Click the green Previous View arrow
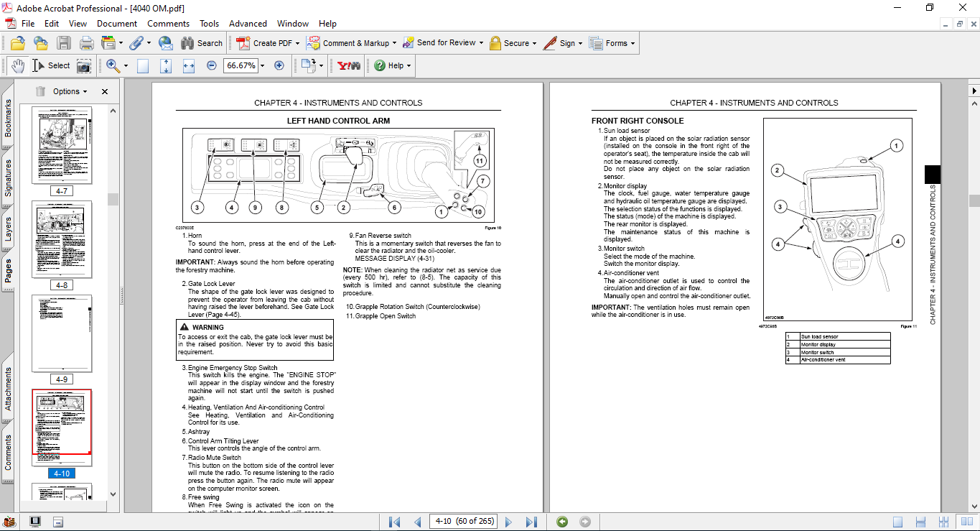The height and width of the screenshot is (531, 980). coord(562,522)
